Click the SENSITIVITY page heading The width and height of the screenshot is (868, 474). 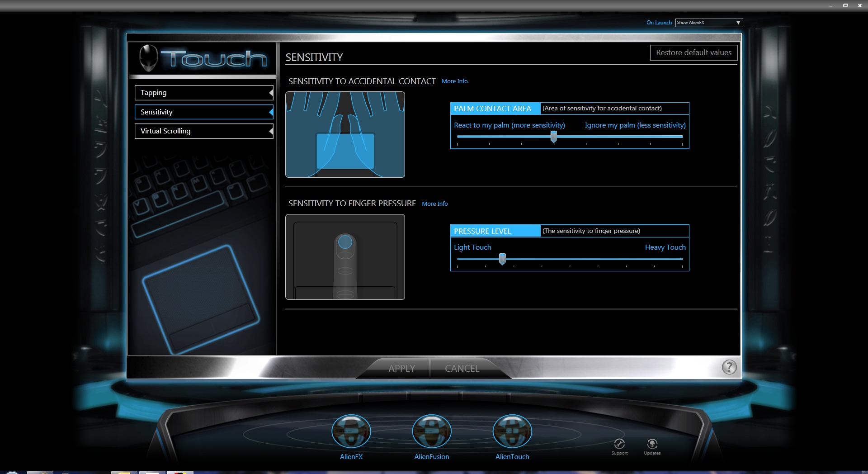(x=314, y=57)
